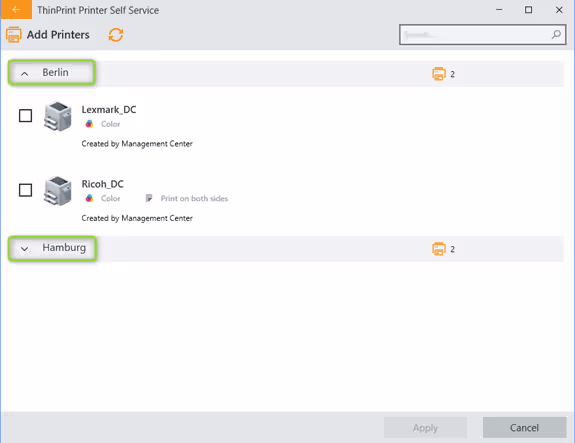Click the Hamburg group label
The width and height of the screenshot is (575, 443).
tap(64, 248)
